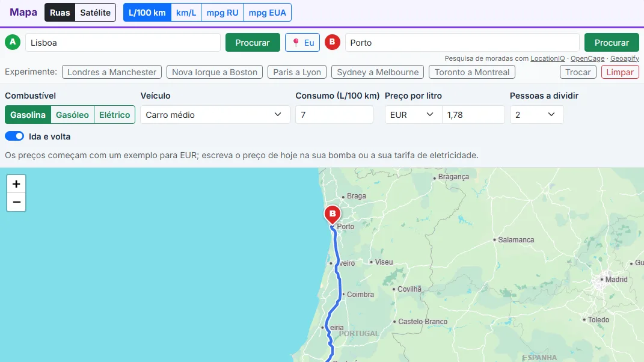Try the Londres a Manchester example

pos(112,72)
